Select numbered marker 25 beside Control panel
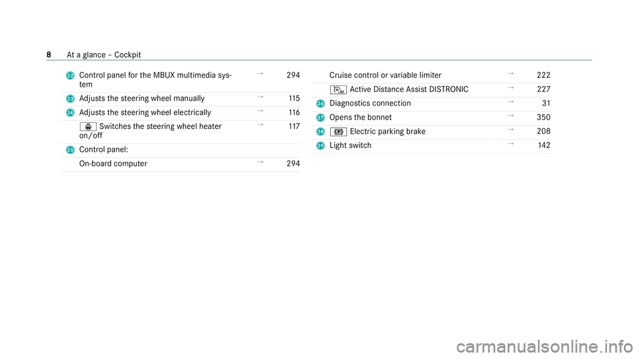 (x=70, y=150)
